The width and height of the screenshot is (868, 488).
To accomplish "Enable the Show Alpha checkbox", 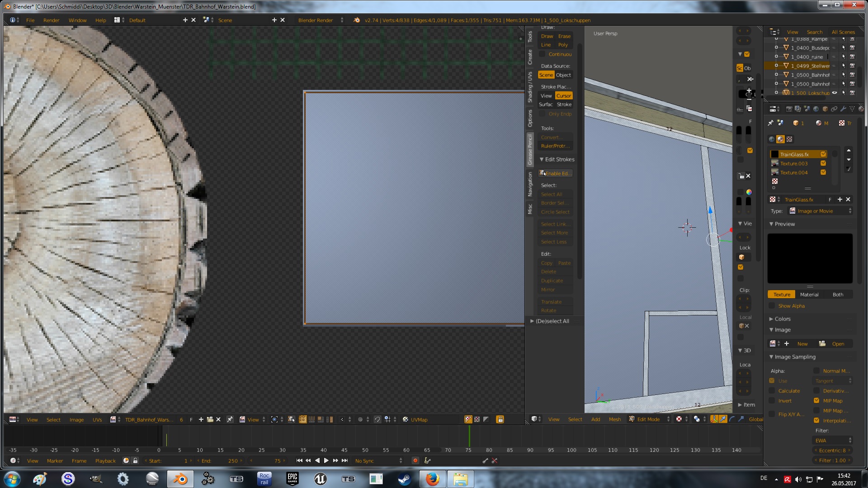I will [772, 306].
